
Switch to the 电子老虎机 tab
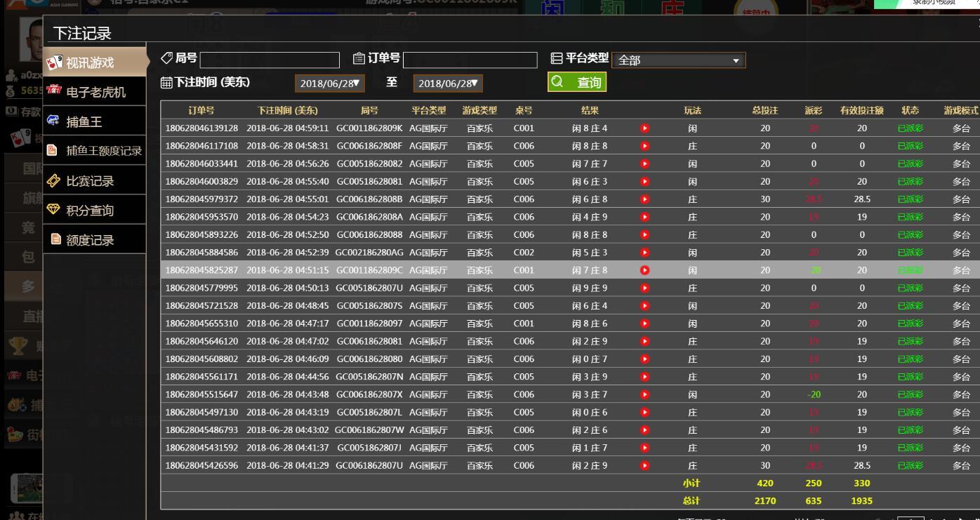[x=95, y=93]
